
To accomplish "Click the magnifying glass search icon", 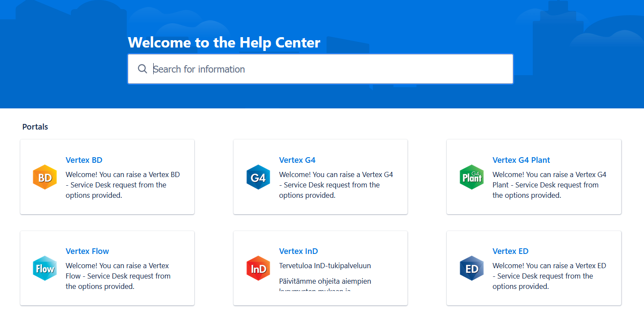I will click(x=142, y=69).
